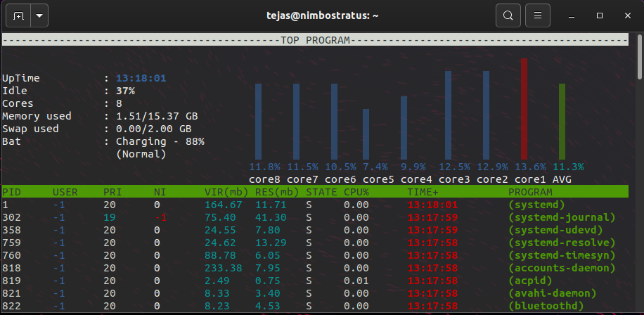Viewport: 644px width, 315px height.
Task: Expand the new tab dropdown arrow
Action: 39,15
